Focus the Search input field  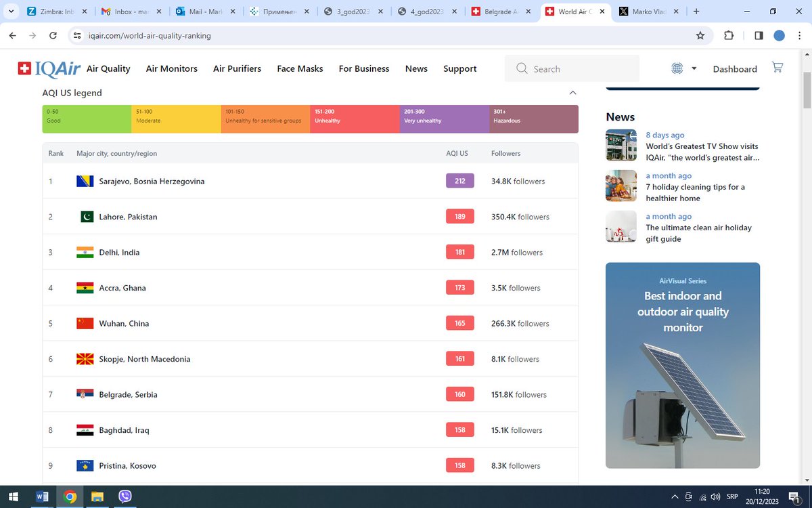pyautogui.click(x=572, y=68)
